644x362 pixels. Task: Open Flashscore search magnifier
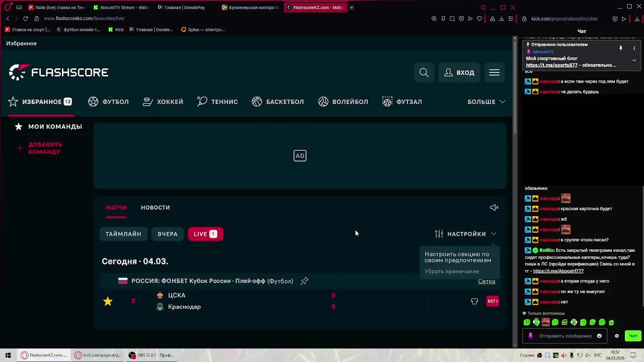(424, 73)
